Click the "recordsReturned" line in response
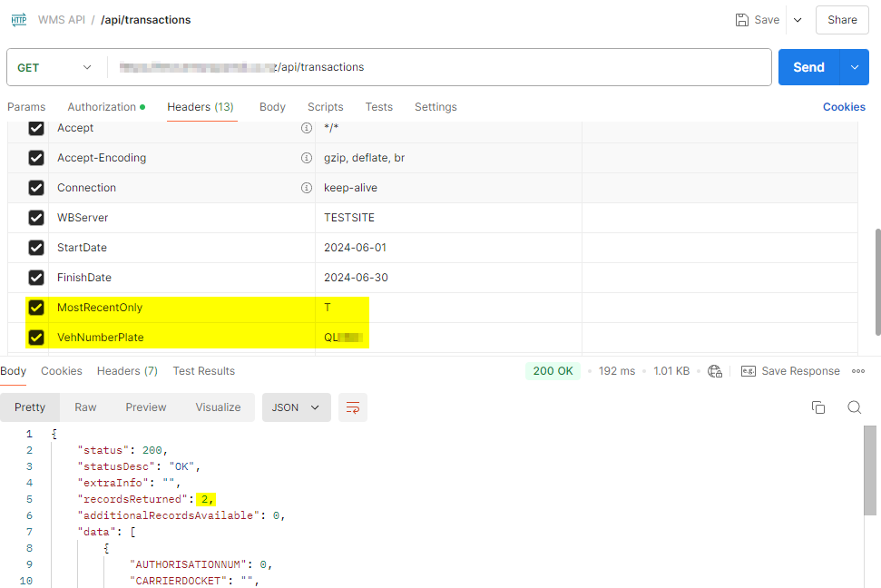Image resolution: width=881 pixels, height=588 pixels. [146, 499]
